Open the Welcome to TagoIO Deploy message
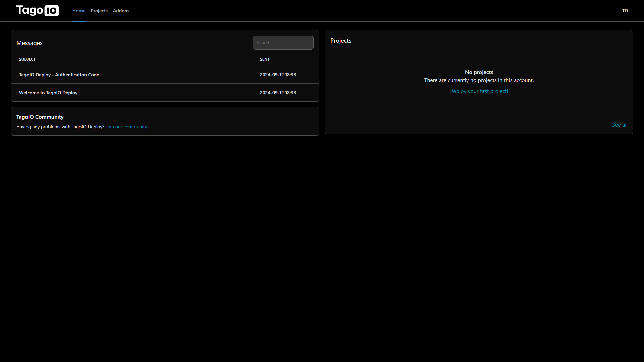The height and width of the screenshot is (362, 644). click(x=49, y=93)
